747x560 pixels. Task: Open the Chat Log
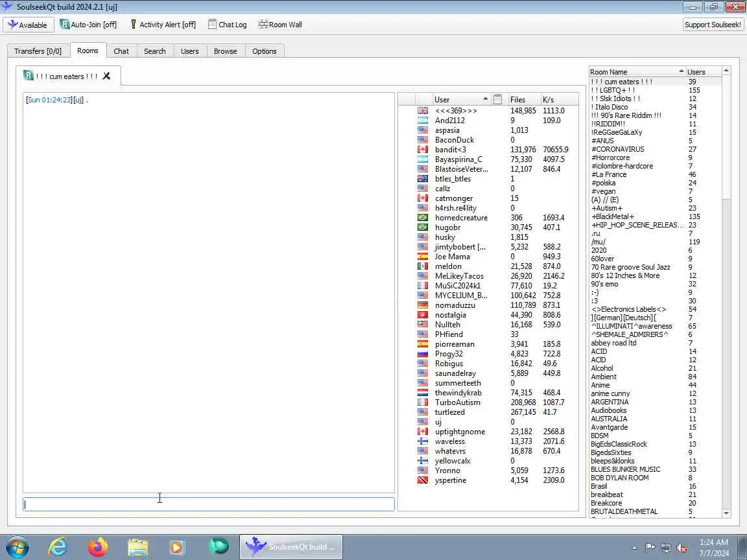point(228,25)
